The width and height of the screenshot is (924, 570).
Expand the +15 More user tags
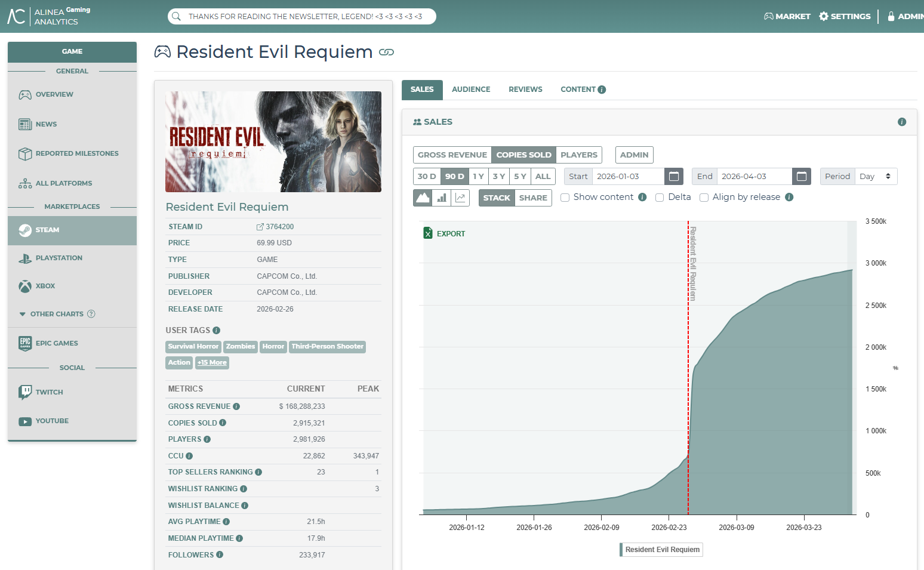212,362
